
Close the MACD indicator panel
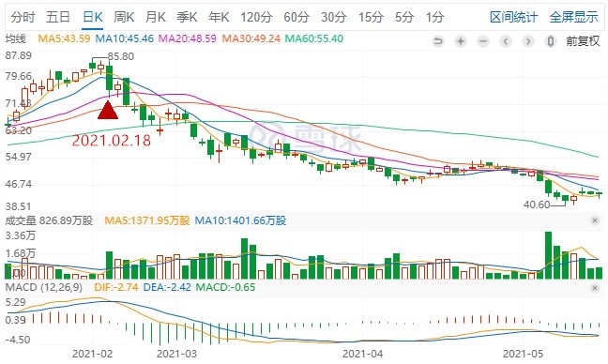[x=595, y=288]
